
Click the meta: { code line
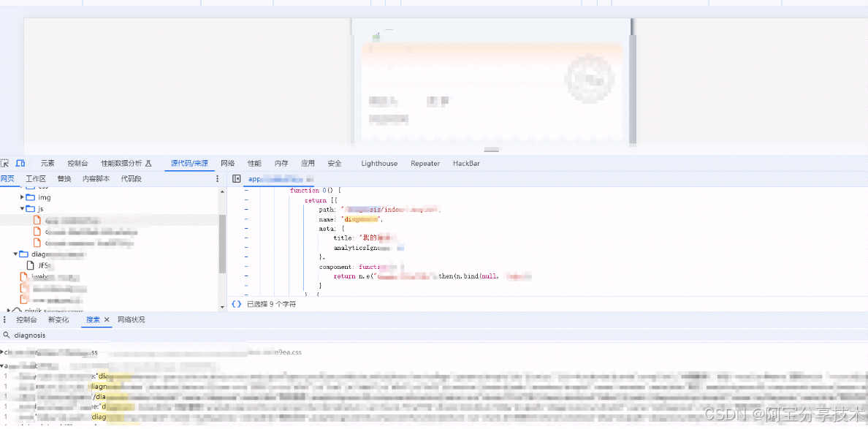[x=332, y=228]
